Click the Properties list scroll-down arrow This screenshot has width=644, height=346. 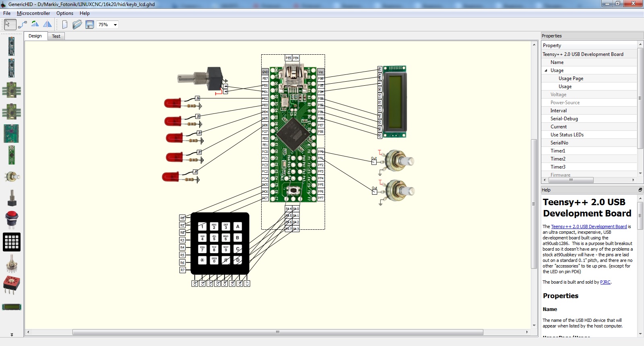tap(640, 173)
